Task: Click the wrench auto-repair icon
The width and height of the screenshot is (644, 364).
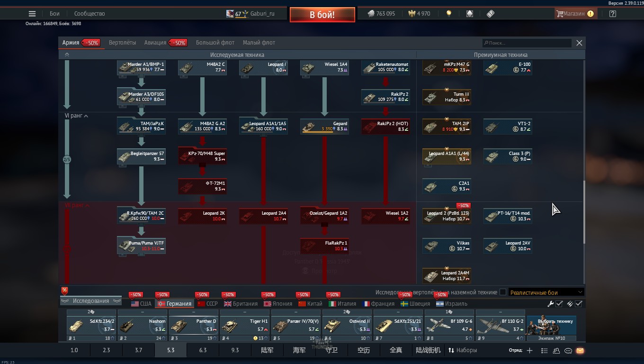Action: [551, 304]
